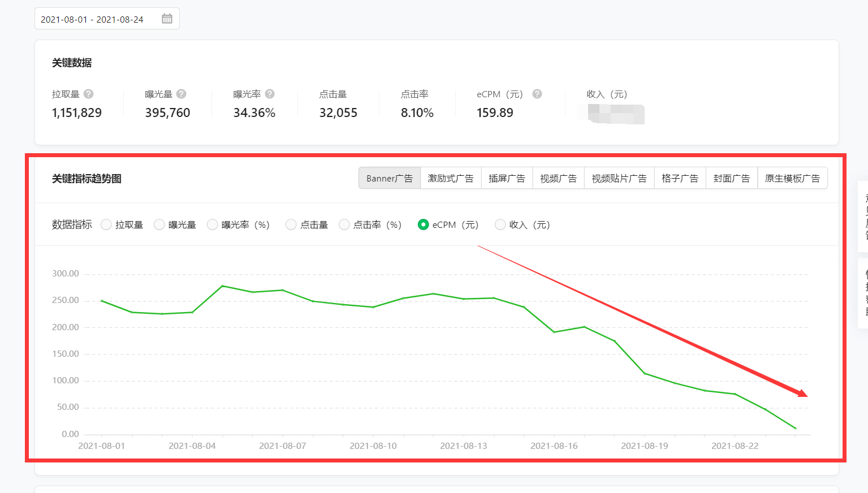Image resolution: width=868 pixels, height=493 pixels.
Task: Click help icon next to 拉取量
Action: pos(89,94)
